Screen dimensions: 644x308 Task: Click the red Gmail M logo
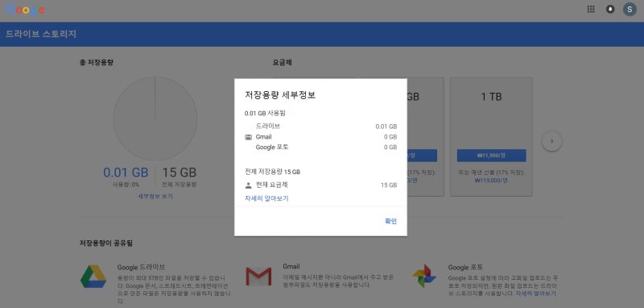click(258, 277)
